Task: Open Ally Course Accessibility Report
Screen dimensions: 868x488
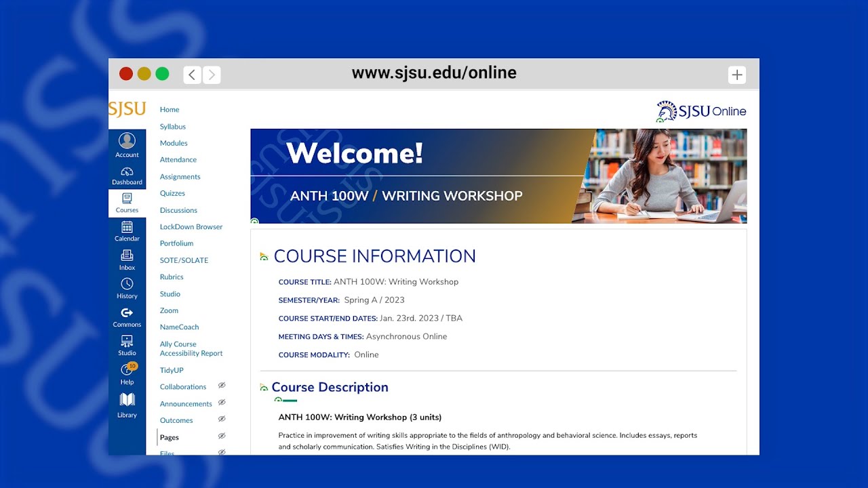Action: coord(191,348)
